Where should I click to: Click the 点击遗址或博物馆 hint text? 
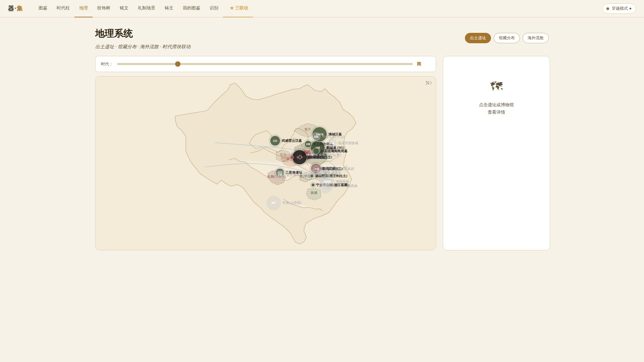pos(496,105)
